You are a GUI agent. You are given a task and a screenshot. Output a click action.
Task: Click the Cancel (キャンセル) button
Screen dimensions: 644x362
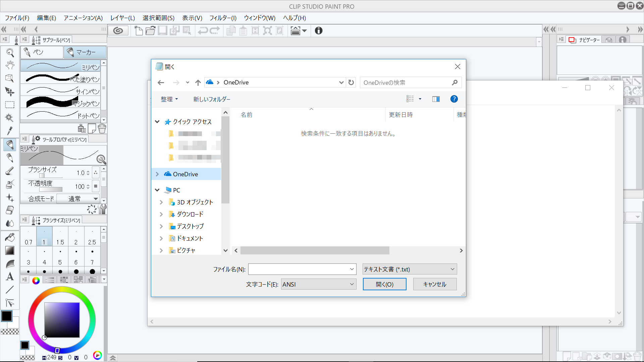[434, 284]
